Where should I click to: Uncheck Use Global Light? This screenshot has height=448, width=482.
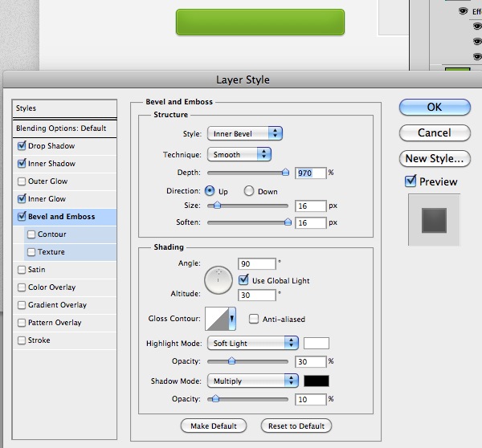pyautogui.click(x=243, y=279)
